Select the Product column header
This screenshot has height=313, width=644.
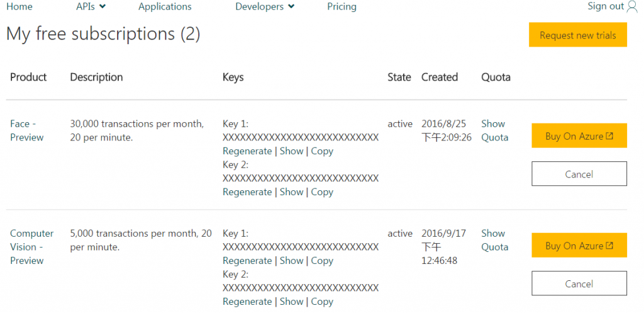pos(28,77)
